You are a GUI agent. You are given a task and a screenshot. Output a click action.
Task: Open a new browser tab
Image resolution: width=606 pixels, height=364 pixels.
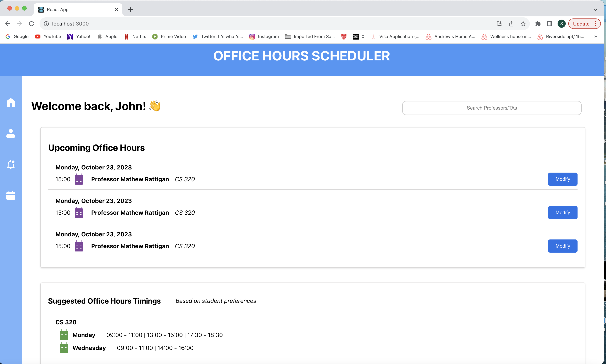point(131,10)
